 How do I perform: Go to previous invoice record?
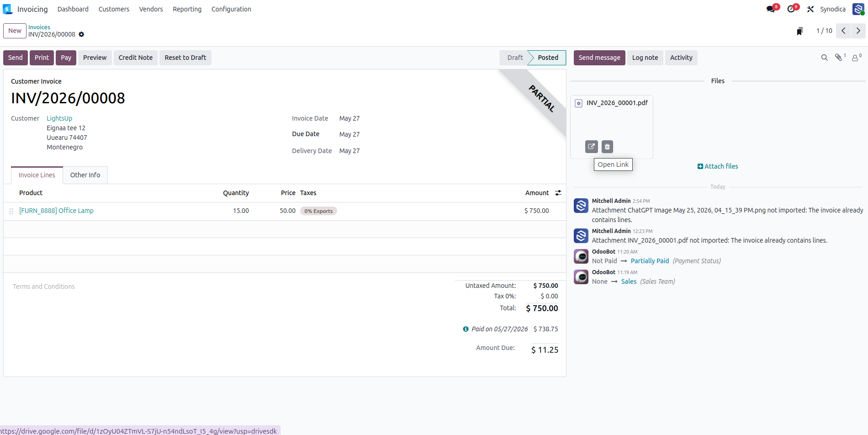pyautogui.click(x=843, y=31)
